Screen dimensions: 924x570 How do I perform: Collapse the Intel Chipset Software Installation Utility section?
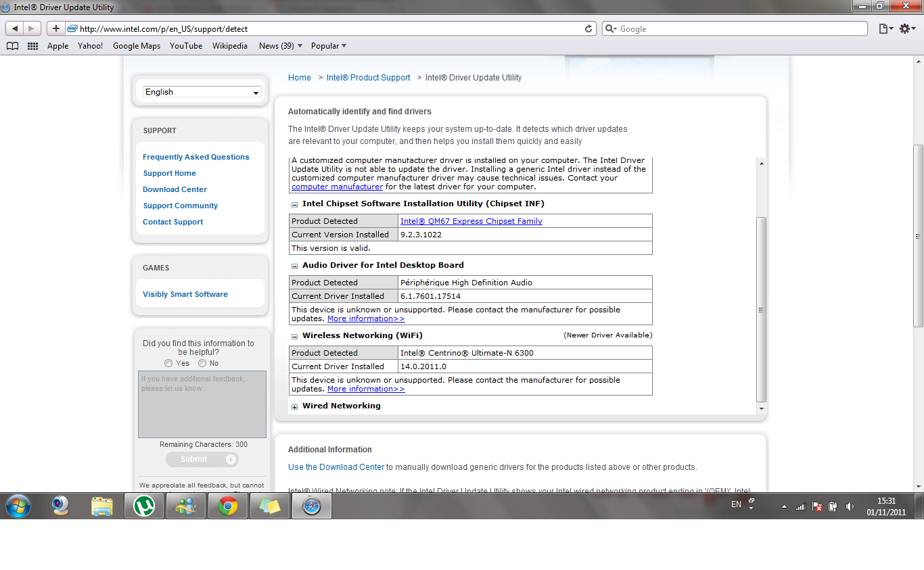point(295,204)
